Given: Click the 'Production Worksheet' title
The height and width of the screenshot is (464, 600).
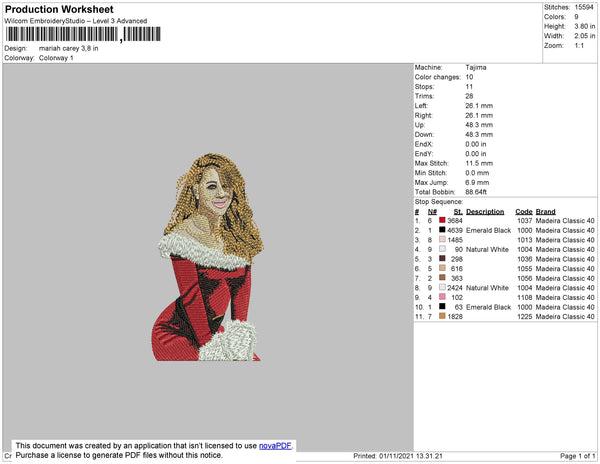Looking at the screenshot, I should [x=59, y=10].
